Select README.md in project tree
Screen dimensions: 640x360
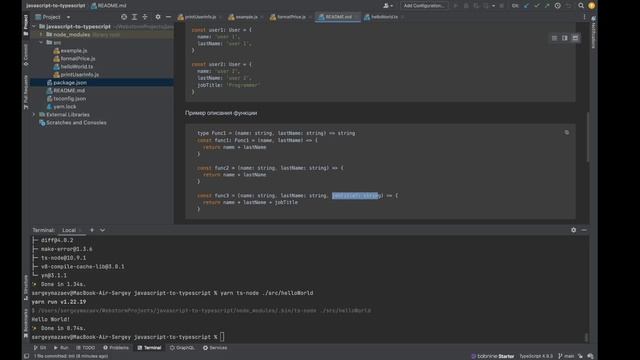coord(65,91)
